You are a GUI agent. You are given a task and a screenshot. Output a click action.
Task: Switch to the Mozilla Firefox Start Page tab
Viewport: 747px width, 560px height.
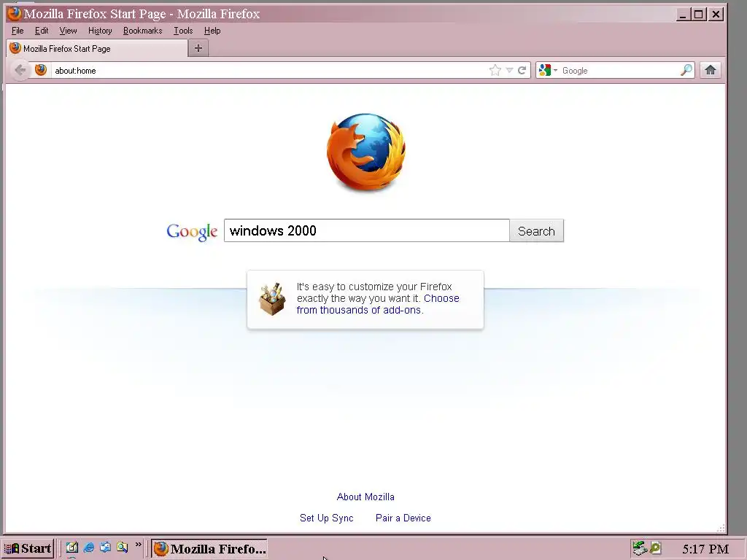click(97, 49)
